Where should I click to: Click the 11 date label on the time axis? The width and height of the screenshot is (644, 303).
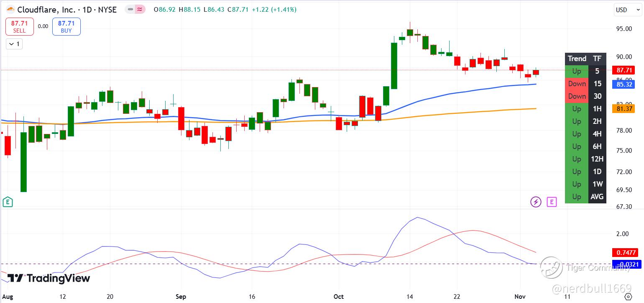pyautogui.click(x=567, y=297)
